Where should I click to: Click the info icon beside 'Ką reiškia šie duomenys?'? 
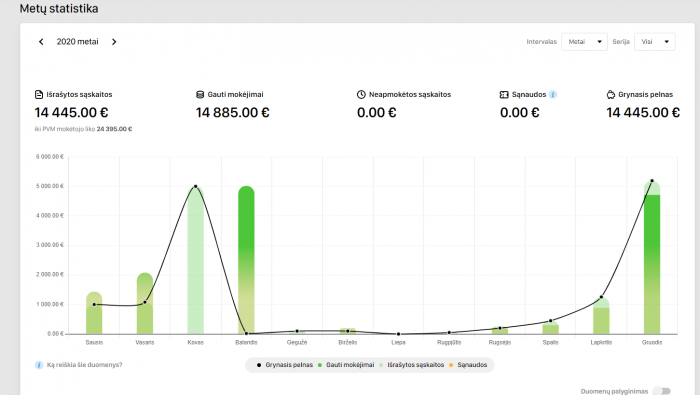point(39,365)
